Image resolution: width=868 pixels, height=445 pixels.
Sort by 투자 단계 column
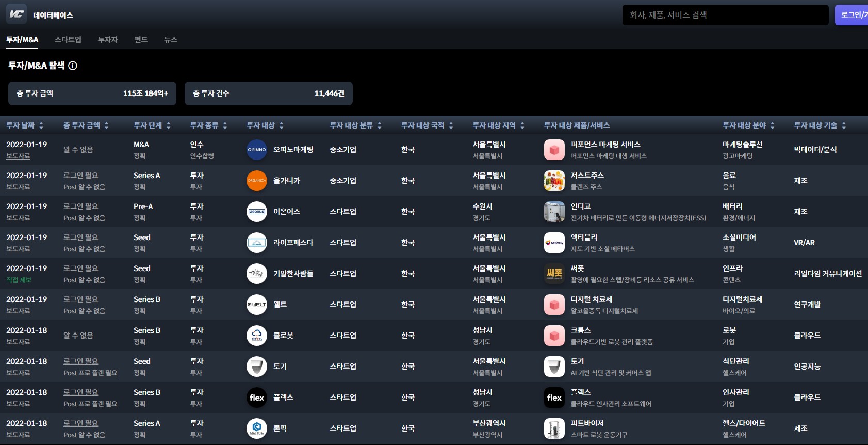(152, 125)
